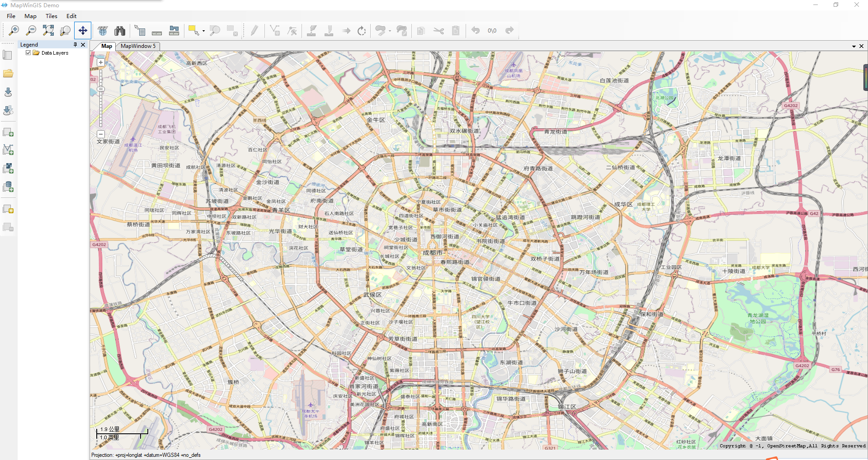Click the copy shapes icon
This screenshot has height=460, width=868.
[x=421, y=31]
